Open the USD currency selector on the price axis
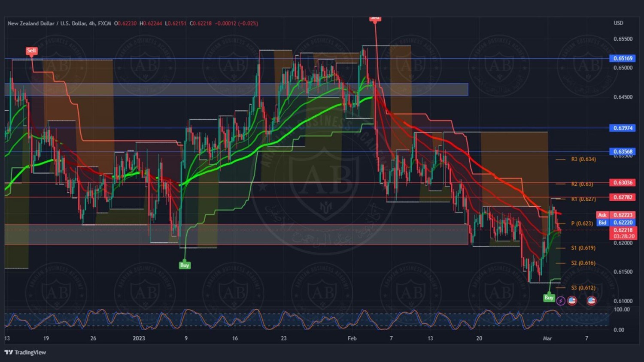 click(x=618, y=23)
